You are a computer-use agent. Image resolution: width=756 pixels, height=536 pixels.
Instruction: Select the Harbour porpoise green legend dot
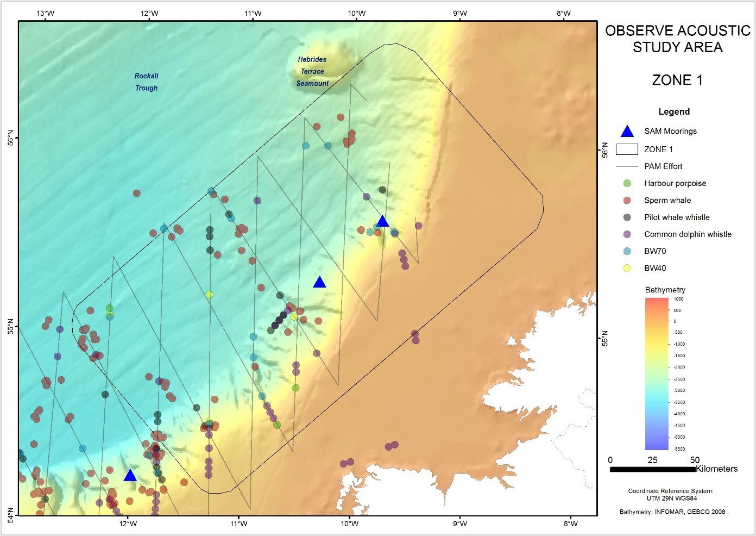pos(627,184)
